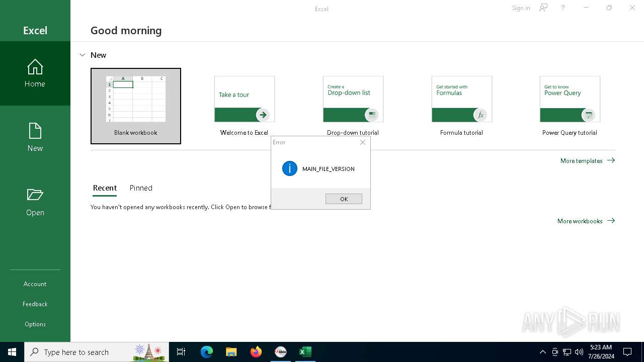This screenshot has height=362, width=644.
Task: Open the notification center icon
Action: click(x=627, y=352)
